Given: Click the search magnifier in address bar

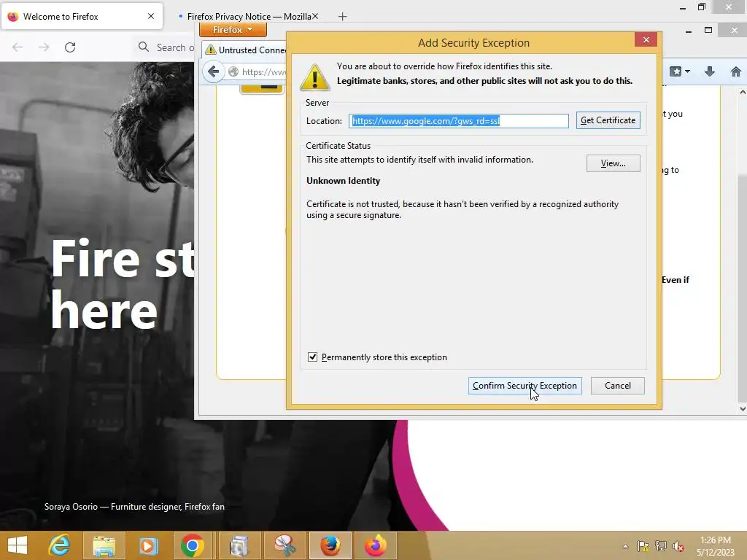Looking at the screenshot, I should pyautogui.click(x=144, y=47).
